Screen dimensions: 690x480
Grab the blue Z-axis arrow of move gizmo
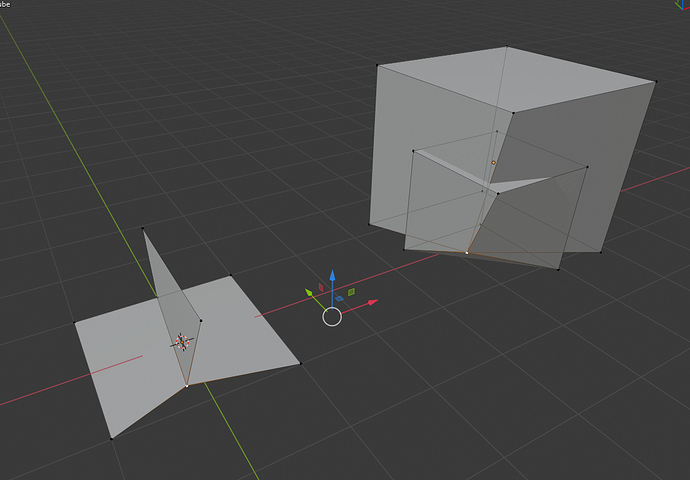[x=332, y=276]
